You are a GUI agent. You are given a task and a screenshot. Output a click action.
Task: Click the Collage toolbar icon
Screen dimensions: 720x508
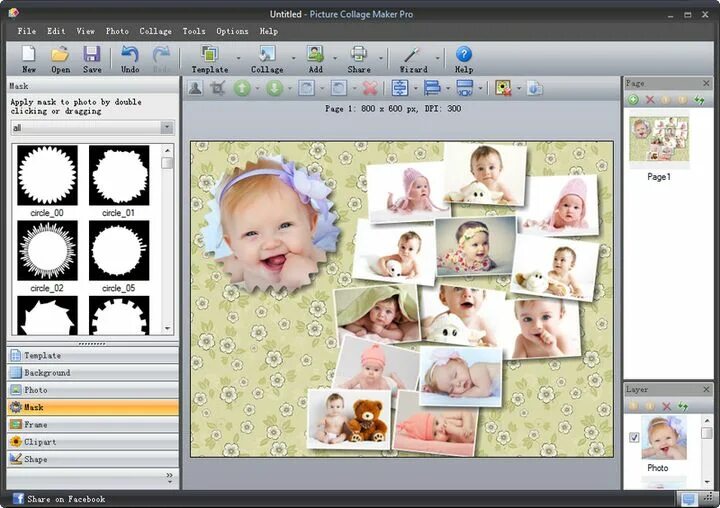tap(267, 59)
